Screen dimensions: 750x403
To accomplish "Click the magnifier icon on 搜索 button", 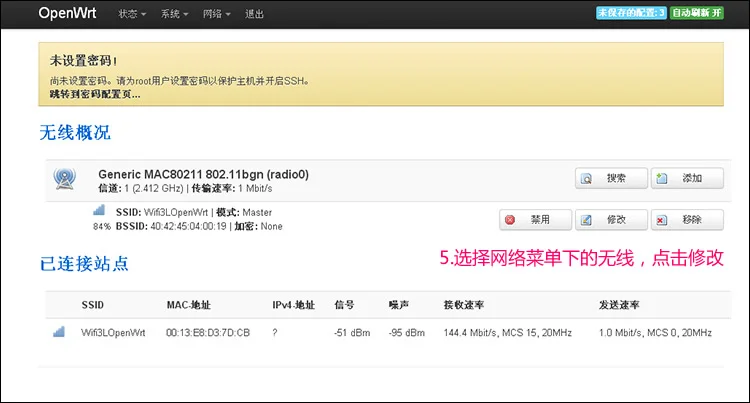I will 586,179.
